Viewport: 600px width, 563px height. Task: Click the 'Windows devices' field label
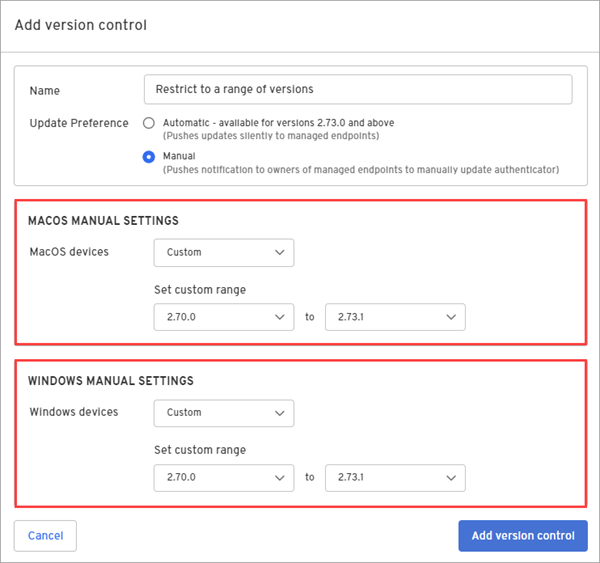[x=73, y=412]
